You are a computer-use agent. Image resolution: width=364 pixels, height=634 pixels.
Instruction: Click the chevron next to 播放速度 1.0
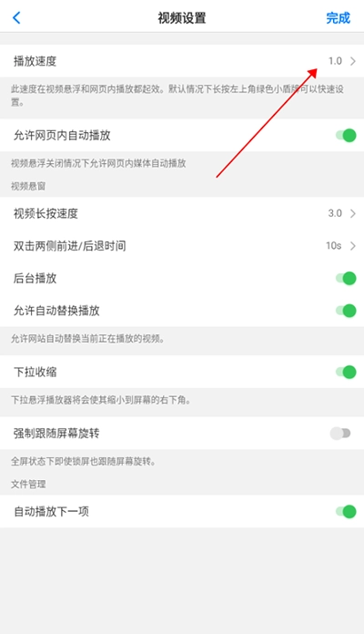pos(353,61)
